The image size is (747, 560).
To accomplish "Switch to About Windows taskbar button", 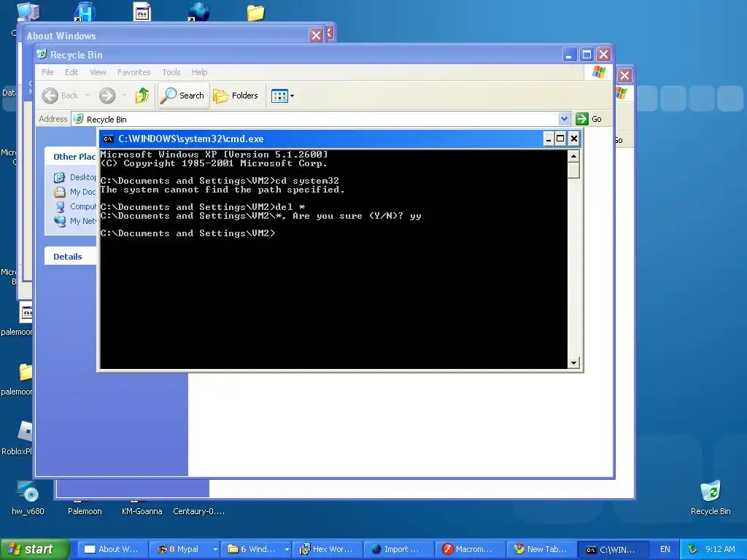I will pyautogui.click(x=112, y=549).
